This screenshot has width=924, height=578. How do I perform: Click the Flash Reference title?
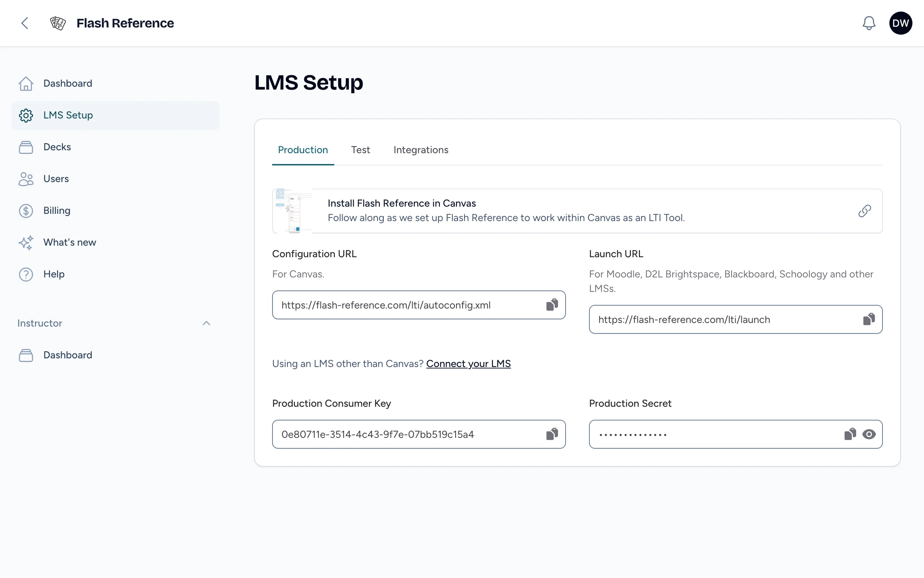(125, 23)
